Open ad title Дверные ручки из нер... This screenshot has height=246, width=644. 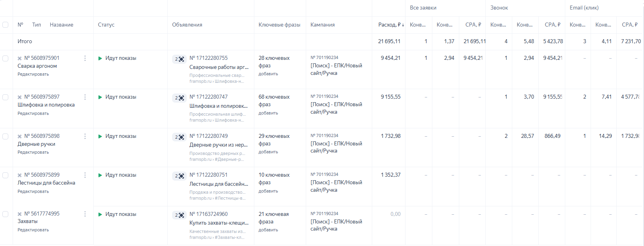point(218,145)
